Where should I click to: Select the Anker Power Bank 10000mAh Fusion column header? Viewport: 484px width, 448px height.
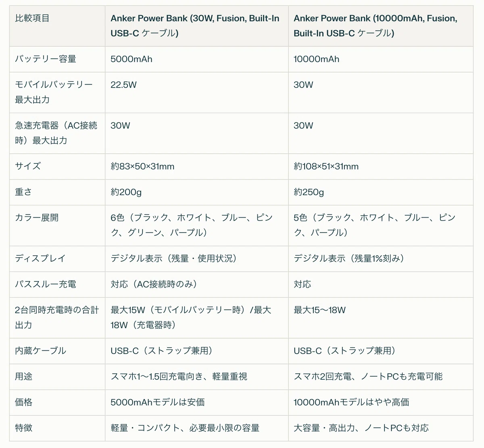pos(381,26)
